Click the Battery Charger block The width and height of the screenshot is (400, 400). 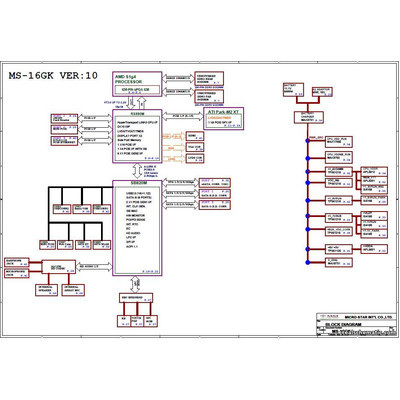[x=309, y=117]
